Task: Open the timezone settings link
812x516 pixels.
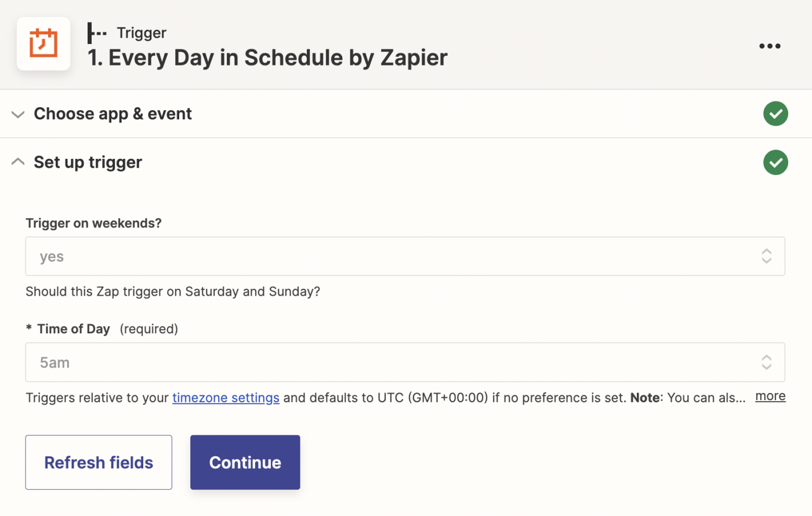Action: [x=226, y=398]
